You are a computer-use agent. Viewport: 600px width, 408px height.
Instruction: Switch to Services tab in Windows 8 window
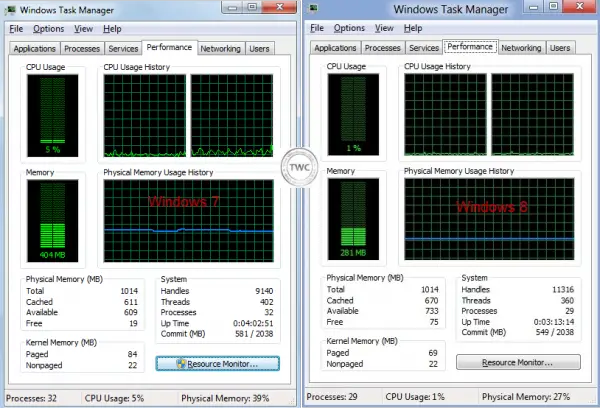tap(424, 48)
